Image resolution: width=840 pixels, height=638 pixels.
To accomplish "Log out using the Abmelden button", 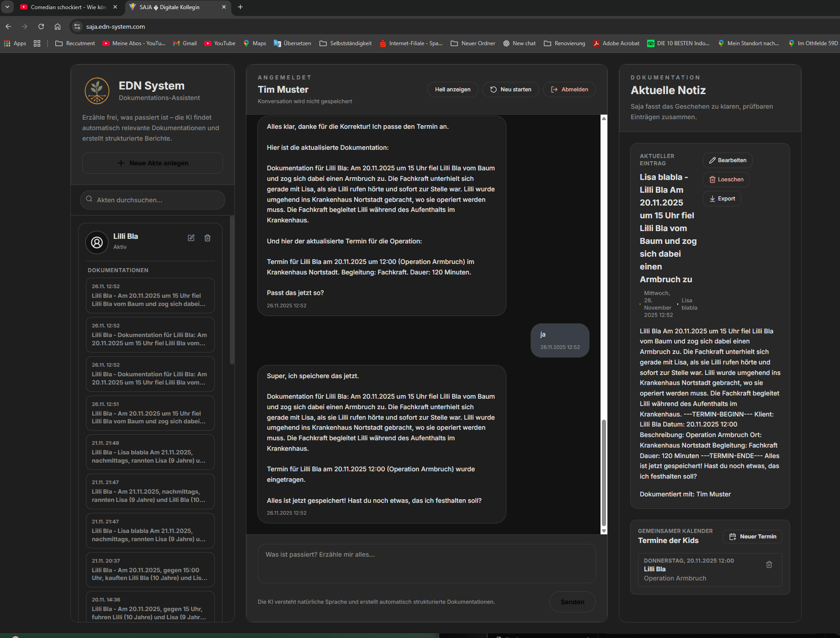I will (x=569, y=89).
